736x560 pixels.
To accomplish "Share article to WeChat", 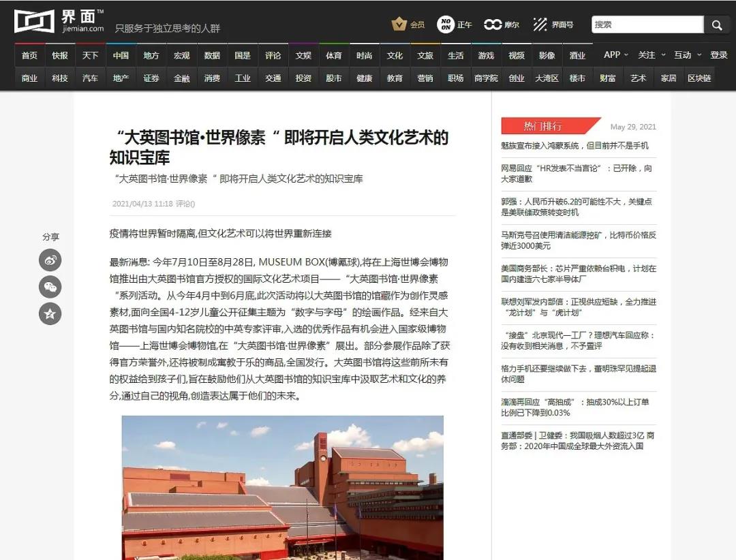I will click(x=50, y=287).
